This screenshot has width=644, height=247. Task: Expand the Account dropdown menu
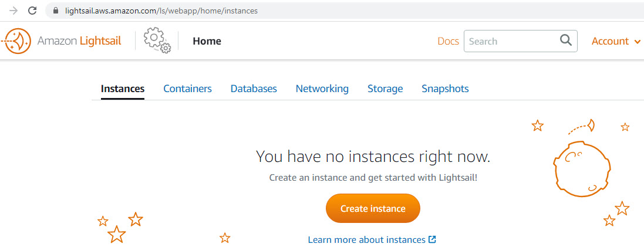(616, 41)
